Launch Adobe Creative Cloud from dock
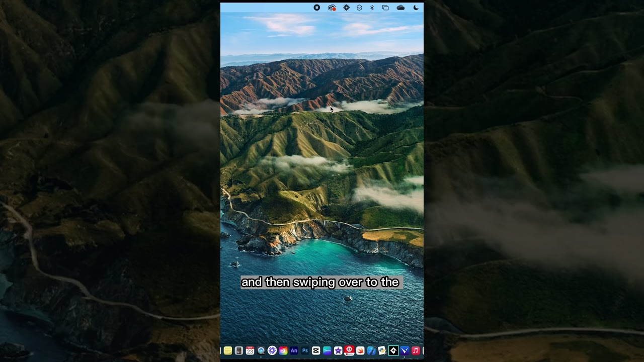Viewport: 644px width, 362px height. (283, 350)
